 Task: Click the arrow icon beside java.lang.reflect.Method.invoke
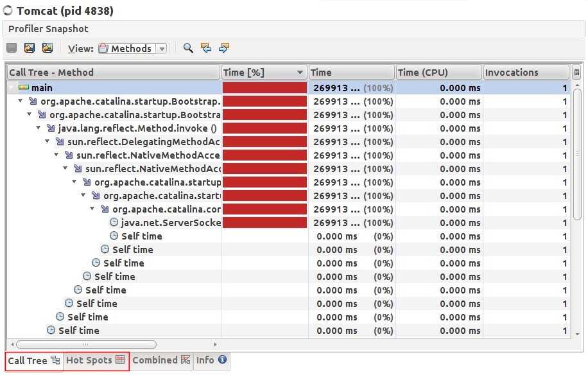tap(51, 128)
